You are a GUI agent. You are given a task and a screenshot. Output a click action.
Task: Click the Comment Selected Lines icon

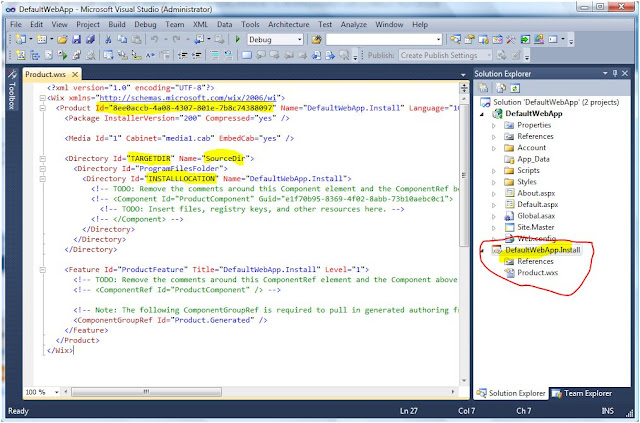[214, 55]
